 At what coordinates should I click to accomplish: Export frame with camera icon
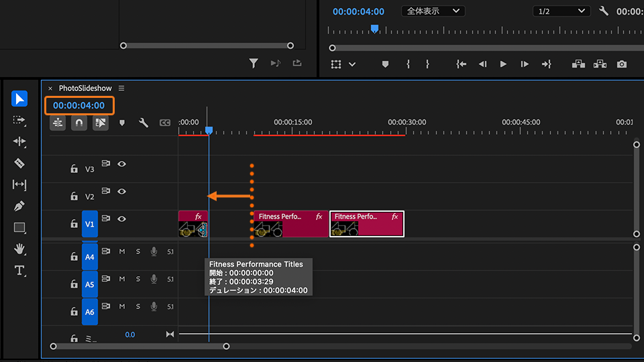[622, 64]
